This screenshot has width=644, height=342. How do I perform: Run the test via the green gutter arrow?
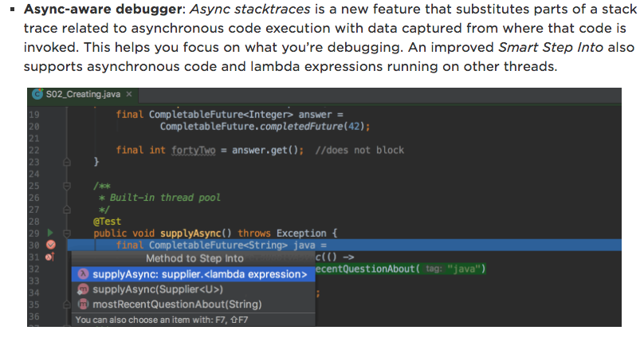[49, 233]
